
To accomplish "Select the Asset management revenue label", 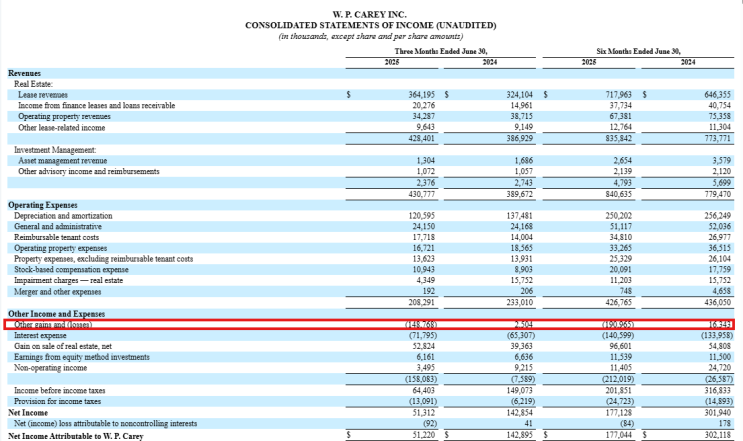I will pos(63,161).
